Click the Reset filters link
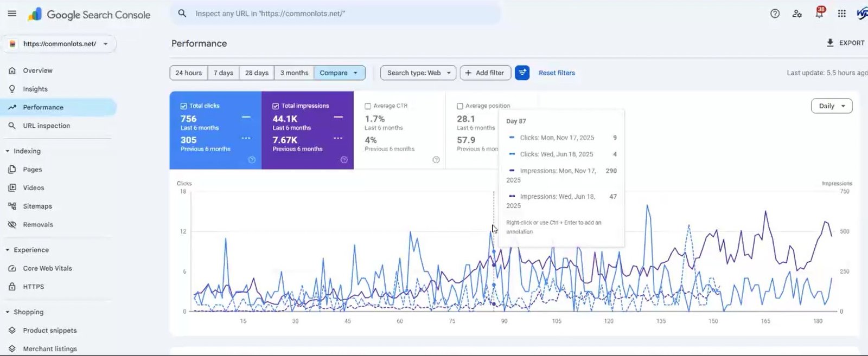The image size is (868, 356). [x=557, y=73]
